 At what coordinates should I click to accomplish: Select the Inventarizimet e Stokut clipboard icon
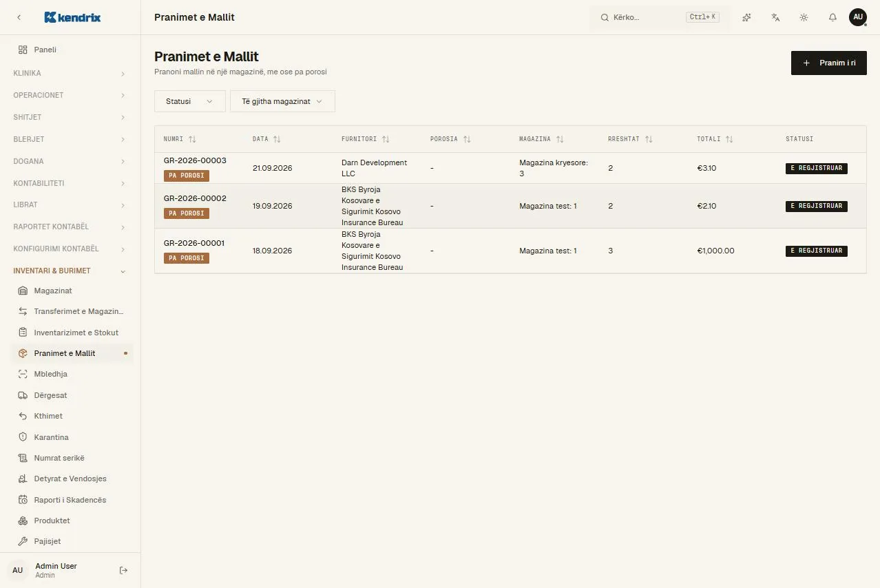23,333
